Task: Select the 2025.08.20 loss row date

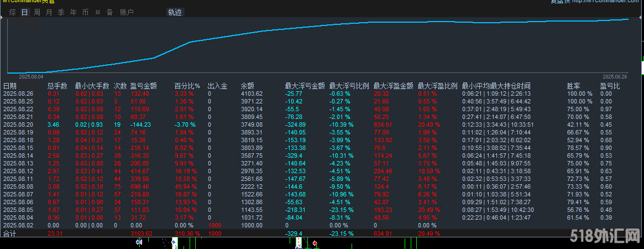Action: click(x=18, y=125)
